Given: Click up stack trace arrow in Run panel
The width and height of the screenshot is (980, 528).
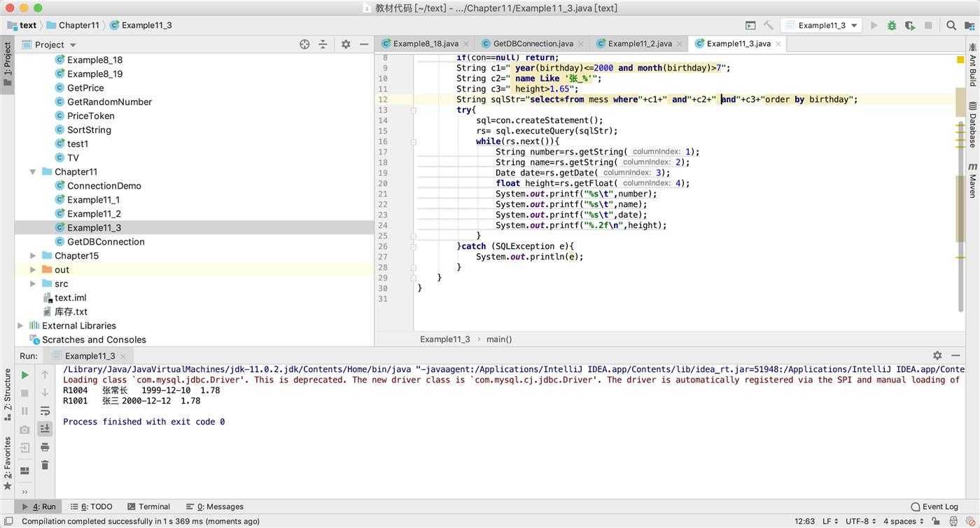Looking at the screenshot, I should click(45, 375).
